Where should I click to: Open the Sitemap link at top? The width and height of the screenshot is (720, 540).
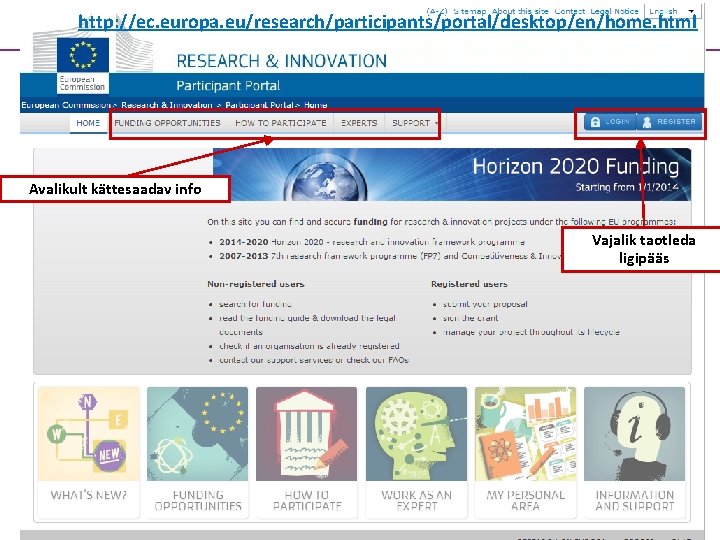tap(469, 11)
